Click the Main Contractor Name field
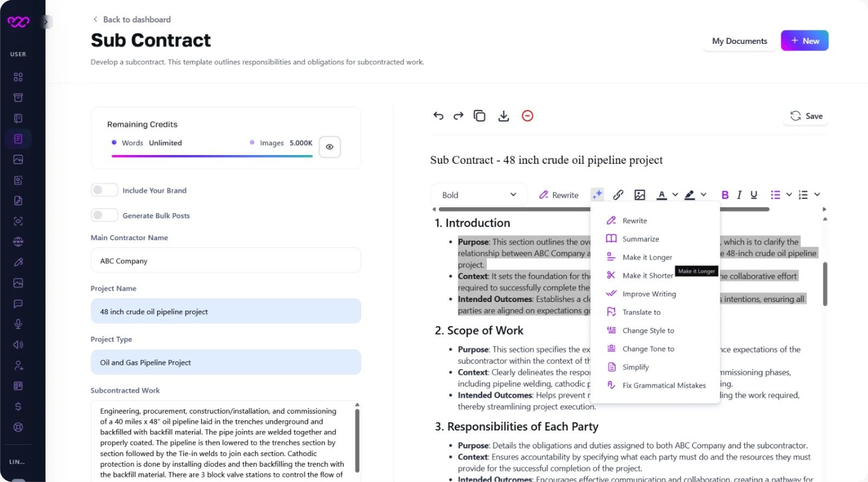 tap(226, 261)
